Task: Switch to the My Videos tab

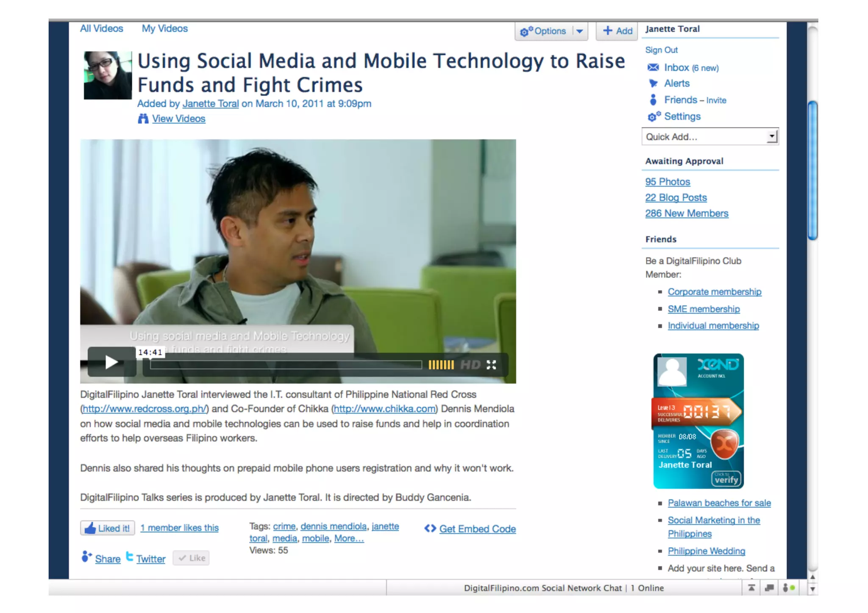Action: 164,28
